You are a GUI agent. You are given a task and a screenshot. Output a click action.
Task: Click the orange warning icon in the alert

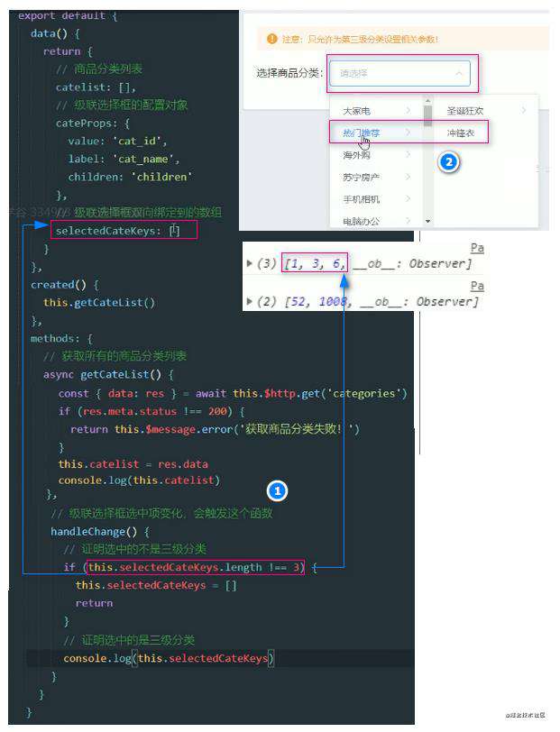[x=271, y=39]
